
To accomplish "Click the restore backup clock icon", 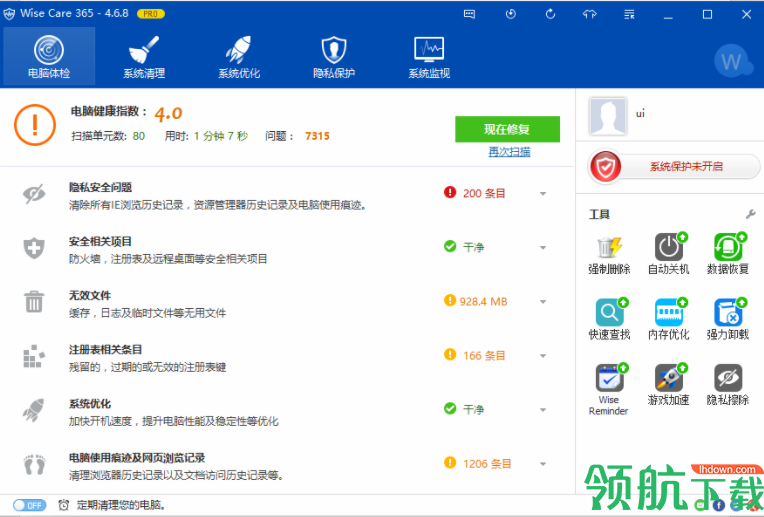I will click(511, 14).
